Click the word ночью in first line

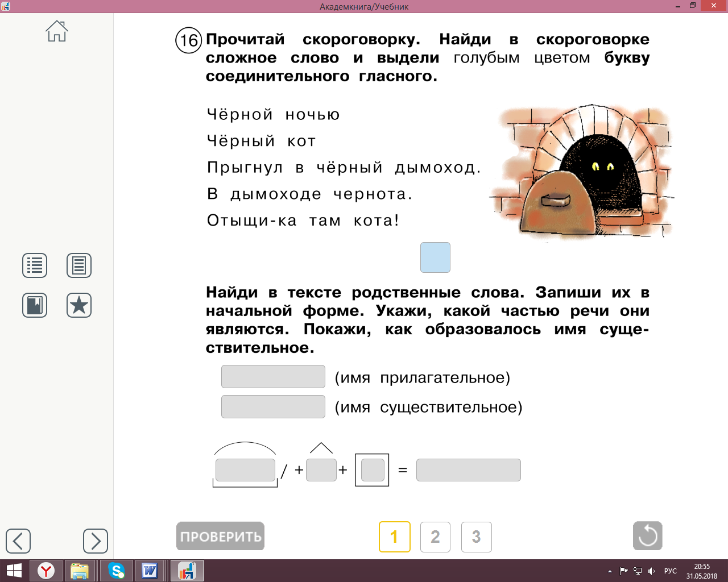[x=313, y=115]
